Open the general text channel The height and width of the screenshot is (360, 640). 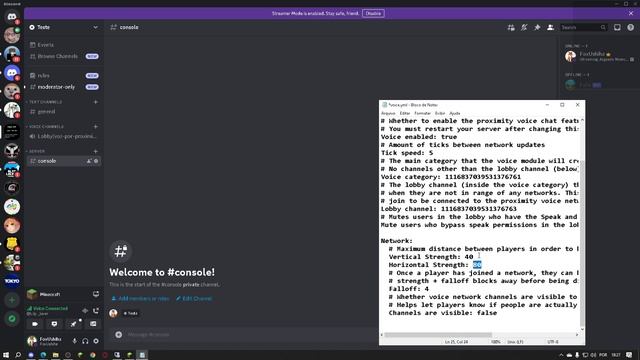(x=64, y=111)
